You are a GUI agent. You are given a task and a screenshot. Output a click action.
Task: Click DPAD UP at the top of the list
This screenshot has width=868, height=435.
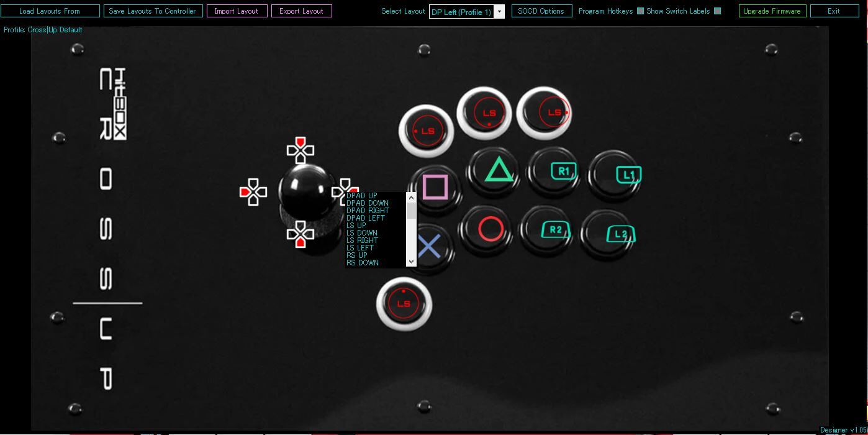click(362, 196)
